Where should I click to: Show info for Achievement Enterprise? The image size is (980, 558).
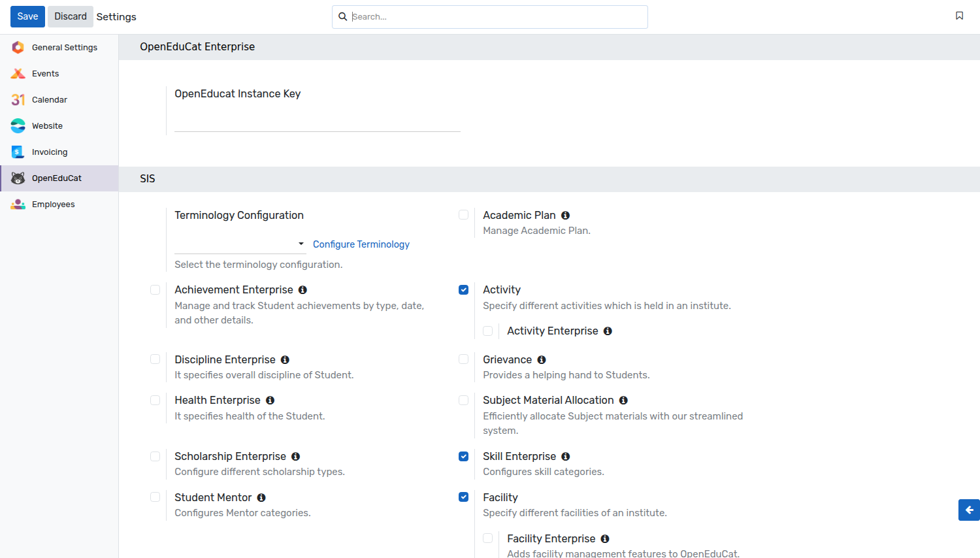point(302,290)
